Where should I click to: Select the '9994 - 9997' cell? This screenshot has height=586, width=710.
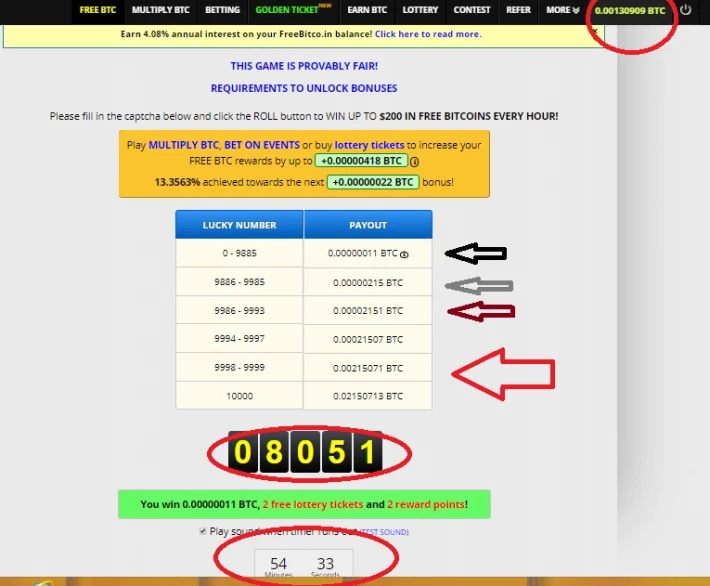click(x=239, y=339)
